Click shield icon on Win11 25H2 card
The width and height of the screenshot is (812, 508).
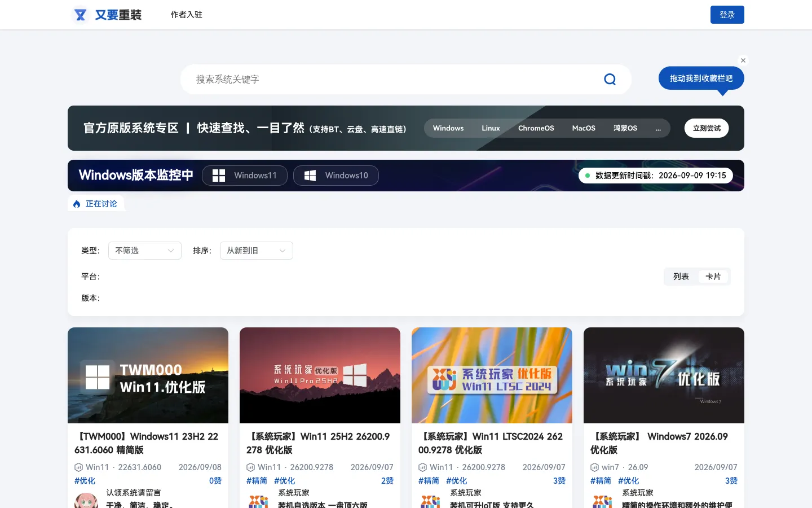[250, 467]
